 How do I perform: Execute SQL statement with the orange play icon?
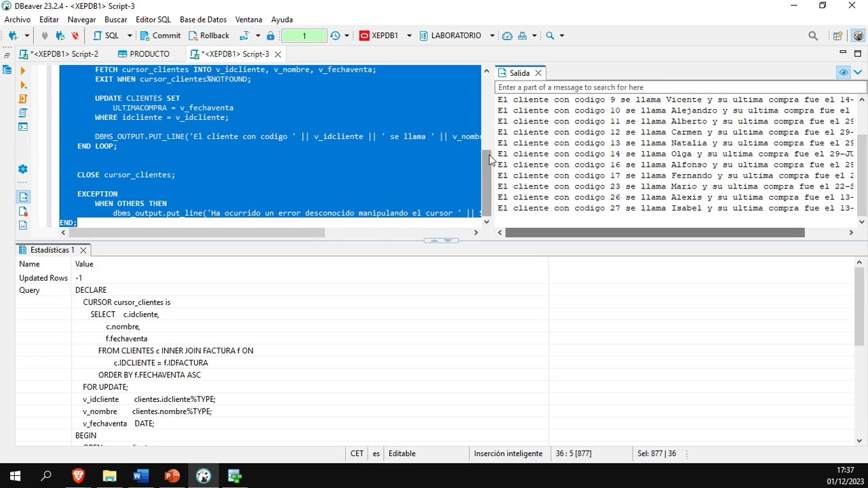coord(23,70)
